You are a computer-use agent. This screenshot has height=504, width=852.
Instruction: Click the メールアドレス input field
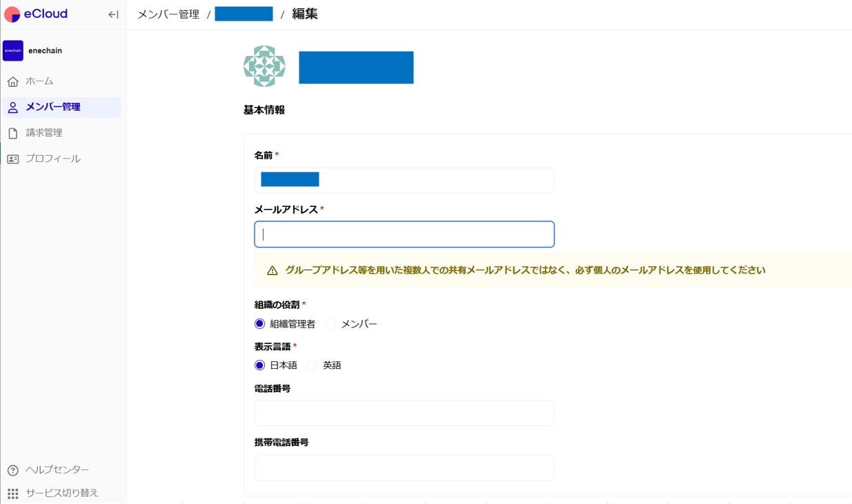(404, 234)
